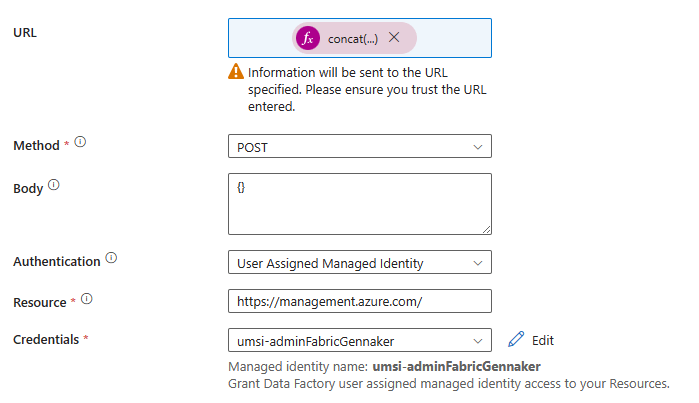This screenshot has height=403, width=699.
Task: Show info tooltip next to Method
Action: point(80,143)
